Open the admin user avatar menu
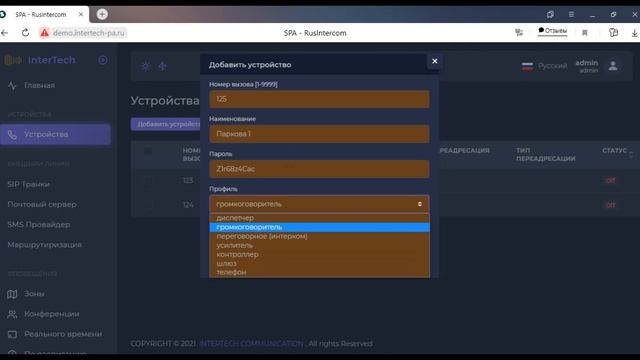 (x=613, y=66)
